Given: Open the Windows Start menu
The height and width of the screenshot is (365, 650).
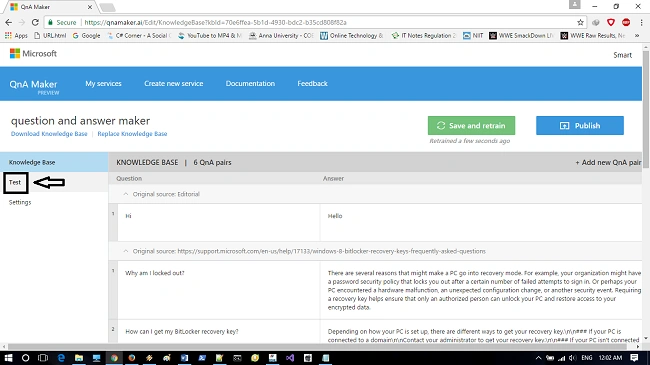Looking at the screenshot, I should (8, 358).
